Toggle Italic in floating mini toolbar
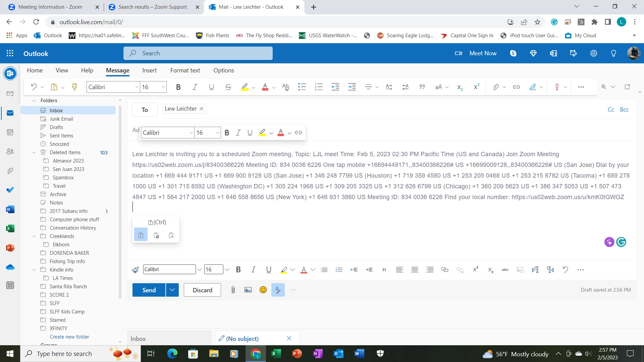Screen dimensions: 644x362 pyautogui.click(x=238, y=133)
